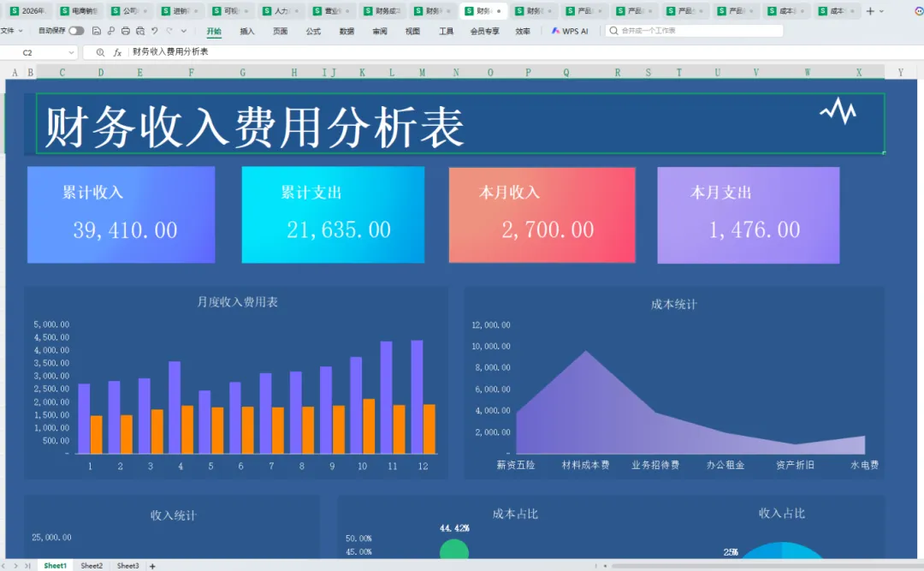The width and height of the screenshot is (924, 571).
Task: Click the 月度收入费用表 chart title
Action: click(237, 302)
